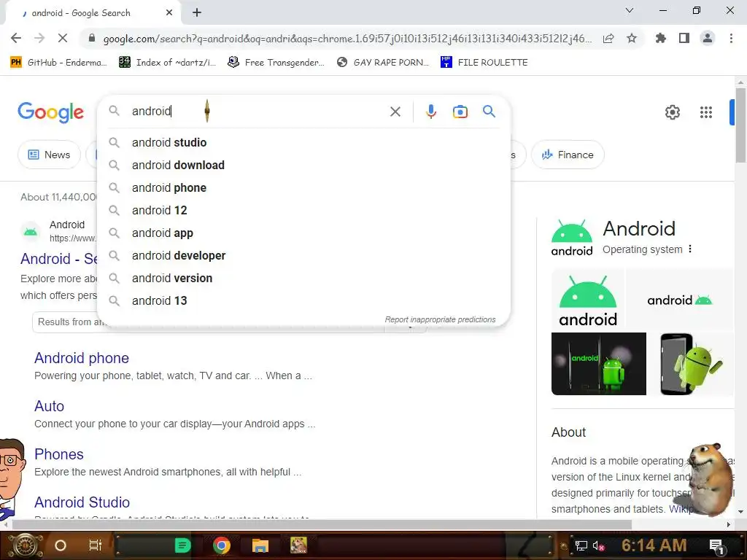
Task: Open GitHub - Enderma bookmark
Action: pos(58,63)
